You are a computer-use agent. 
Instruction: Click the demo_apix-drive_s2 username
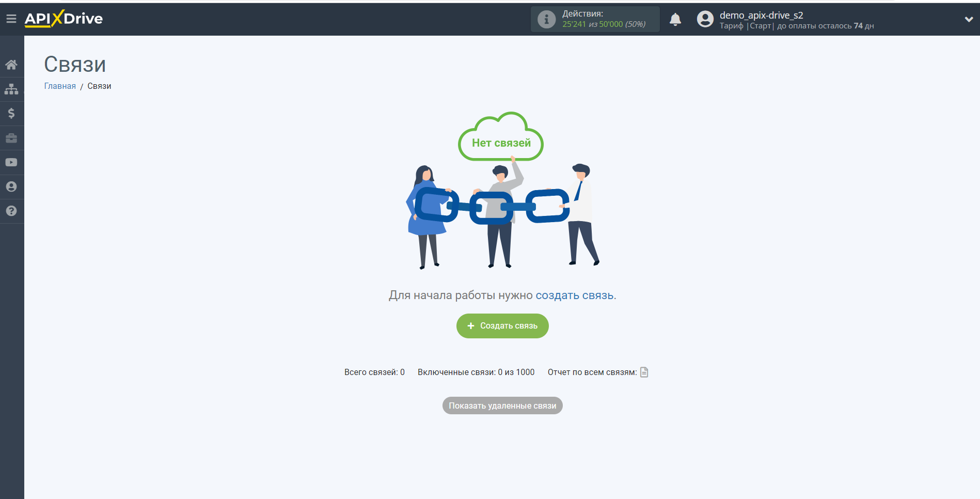[x=762, y=15]
